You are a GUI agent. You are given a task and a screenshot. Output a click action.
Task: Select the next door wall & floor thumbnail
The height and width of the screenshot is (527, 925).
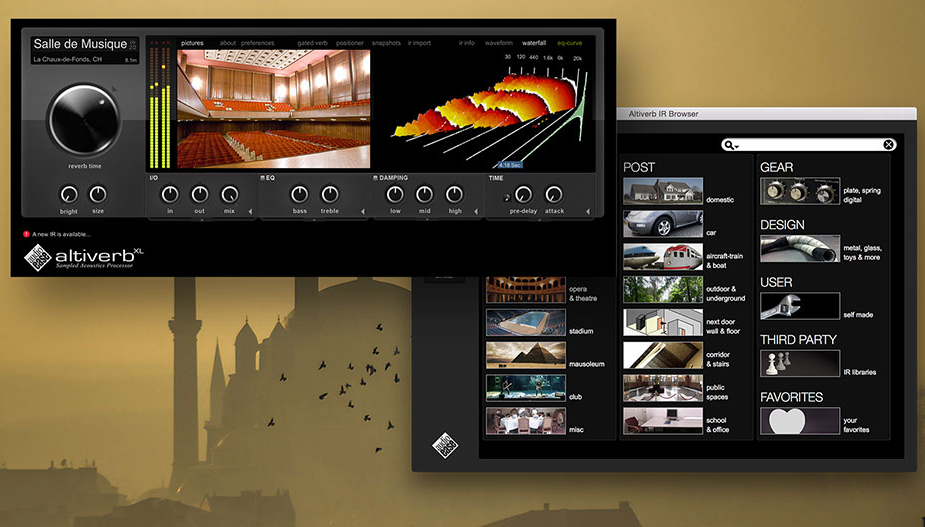(x=663, y=322)
